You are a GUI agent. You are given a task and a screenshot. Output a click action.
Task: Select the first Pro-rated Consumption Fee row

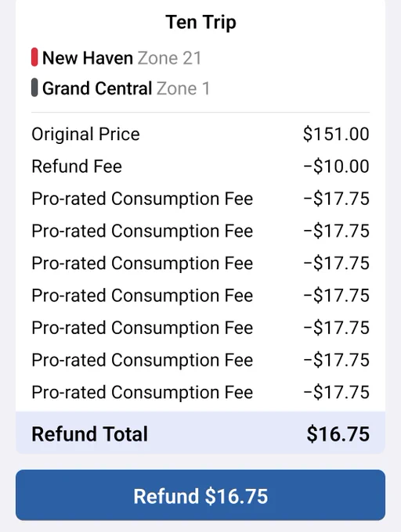[200, 199]
